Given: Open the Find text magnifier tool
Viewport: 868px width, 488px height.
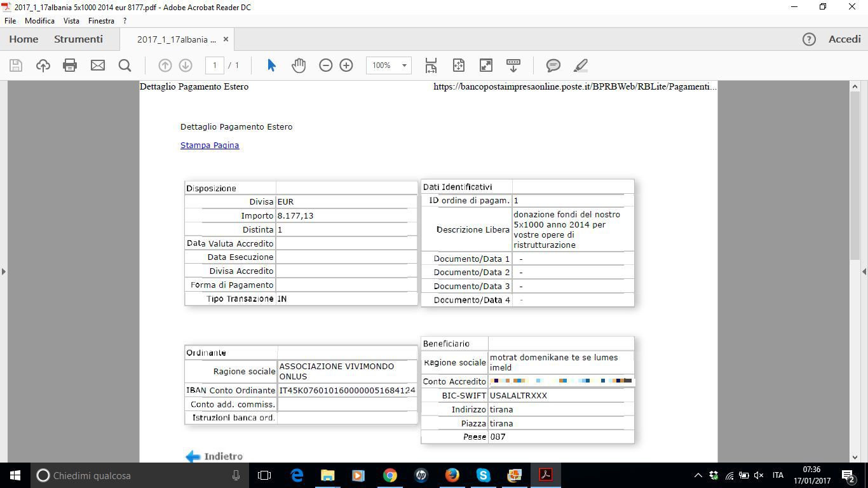Looking at the screenshot, I should click(x=125, y=65).
